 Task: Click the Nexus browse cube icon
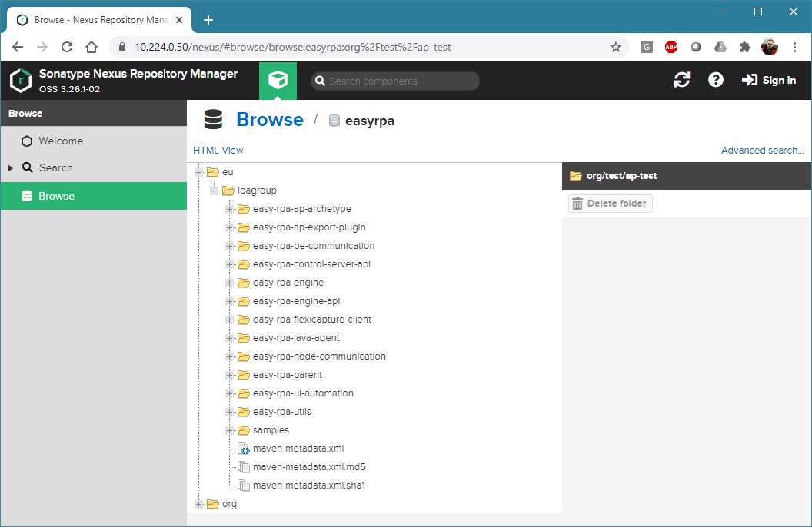(x=278, y=81)
